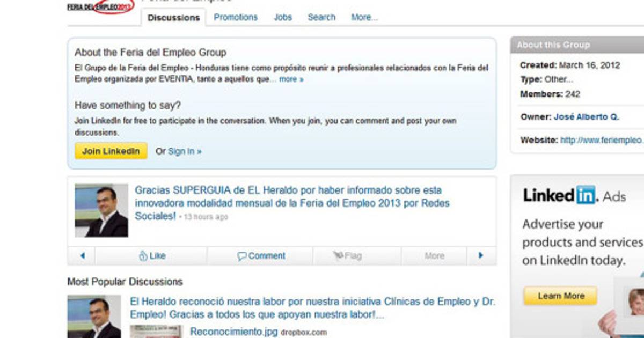Click the Like thumbs-up icon

[x=143, y=256]
